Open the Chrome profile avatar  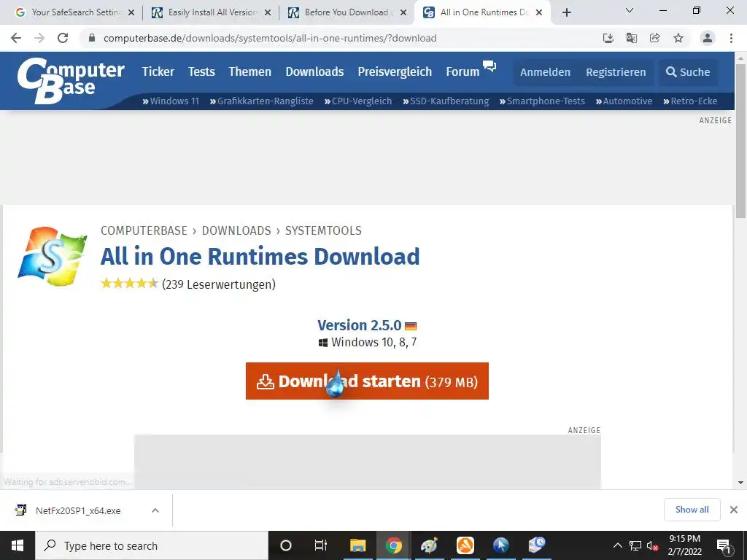pyautogui.click(x=708, y=38)
